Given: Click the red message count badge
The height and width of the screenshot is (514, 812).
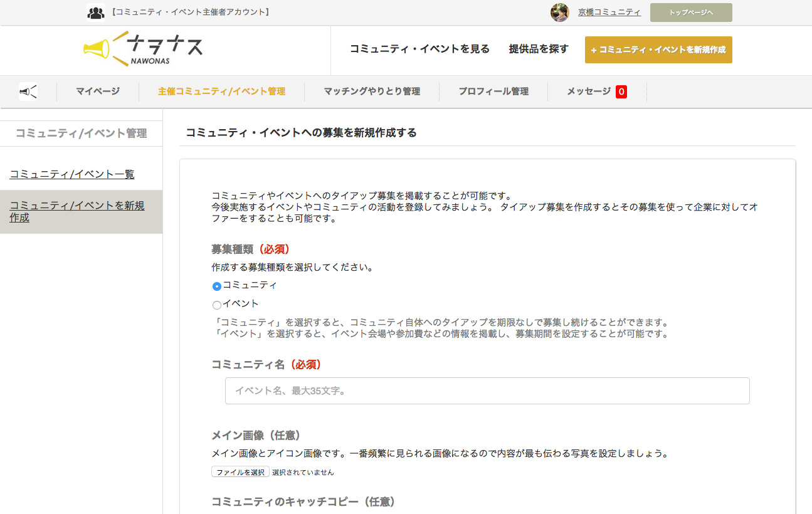Looking at the screenshot, I should pos(621,92).
